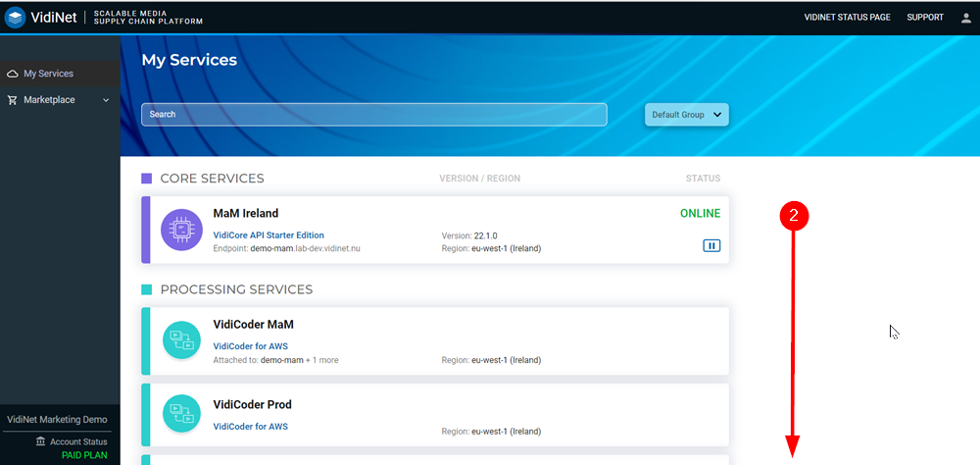
Task: Pause the MaM Ireland service
Action: click(711, 245)
